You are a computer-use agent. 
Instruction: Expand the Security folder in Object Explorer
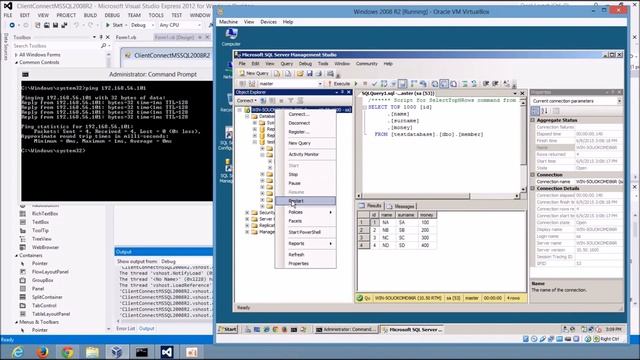point(247,213)
